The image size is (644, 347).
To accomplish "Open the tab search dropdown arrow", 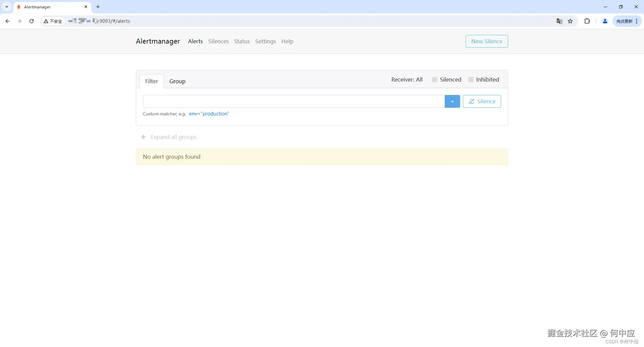I will tap(7, 7).
